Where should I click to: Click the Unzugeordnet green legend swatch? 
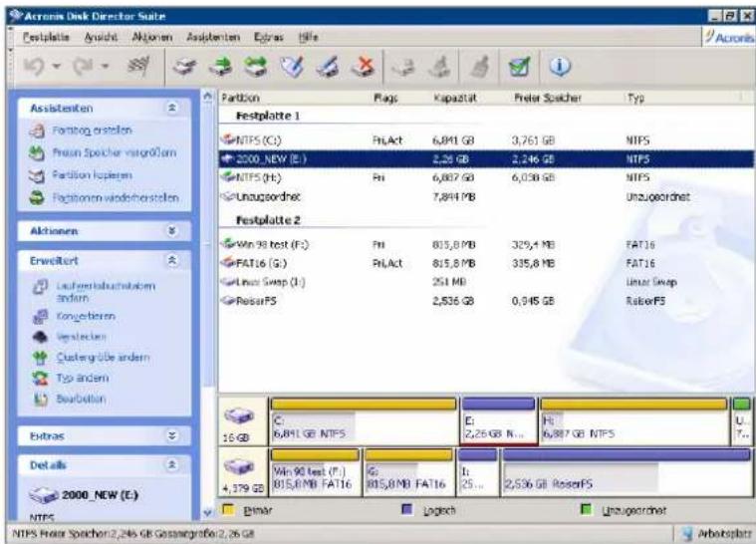click(587, 509)
